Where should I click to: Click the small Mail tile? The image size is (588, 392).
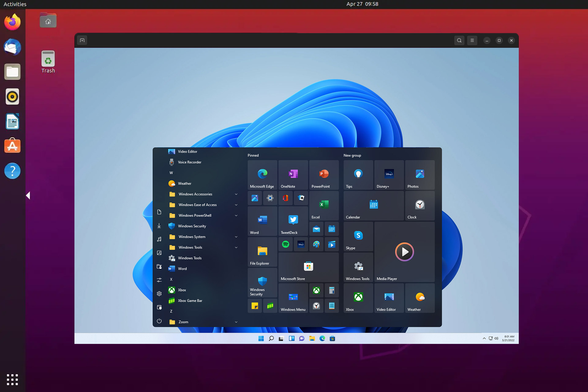pos(316,229)
